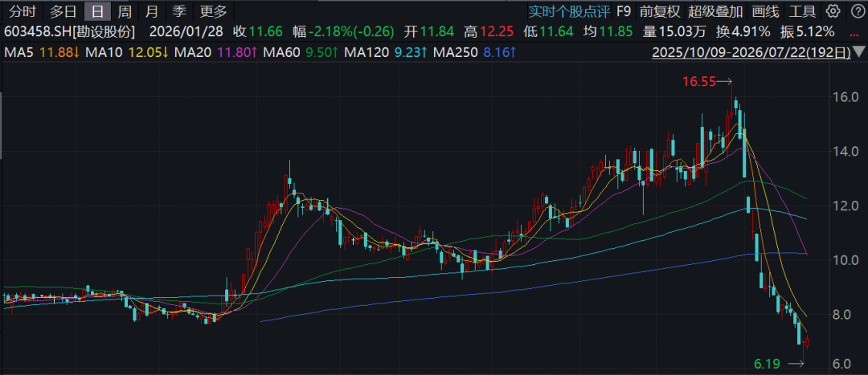Click the red ellipsis for more quote fields
This screenshot has height=375, width=868.
click(x=854, y=33)
